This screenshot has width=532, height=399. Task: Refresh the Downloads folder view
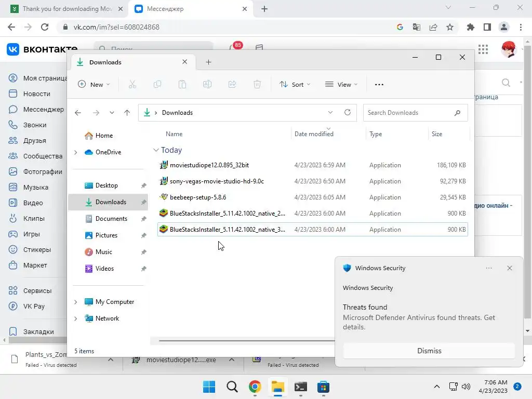click(348, 112)
